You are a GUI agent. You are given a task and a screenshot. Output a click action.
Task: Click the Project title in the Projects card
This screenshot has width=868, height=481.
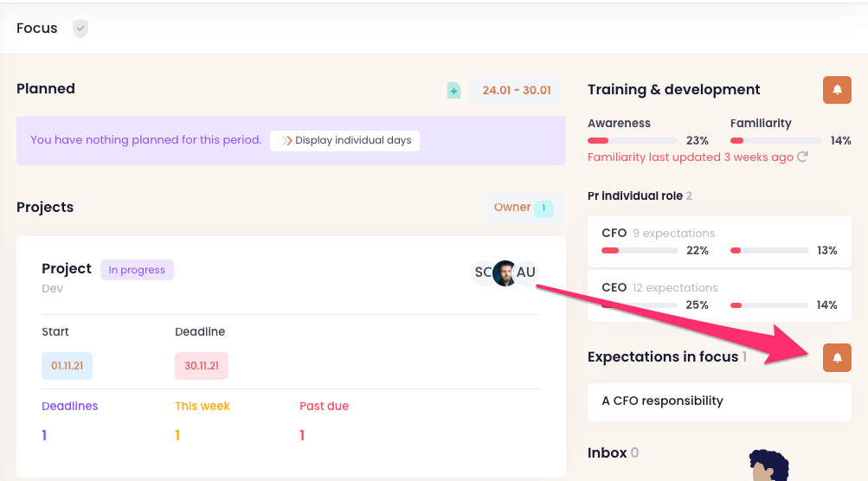tap(67, 269)
